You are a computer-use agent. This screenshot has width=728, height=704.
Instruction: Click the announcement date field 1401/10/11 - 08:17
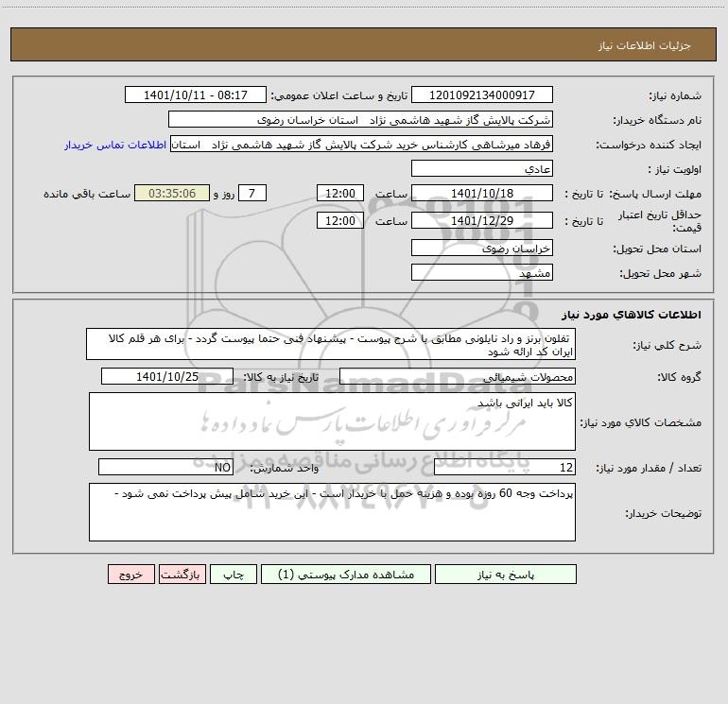coord(196,94)
